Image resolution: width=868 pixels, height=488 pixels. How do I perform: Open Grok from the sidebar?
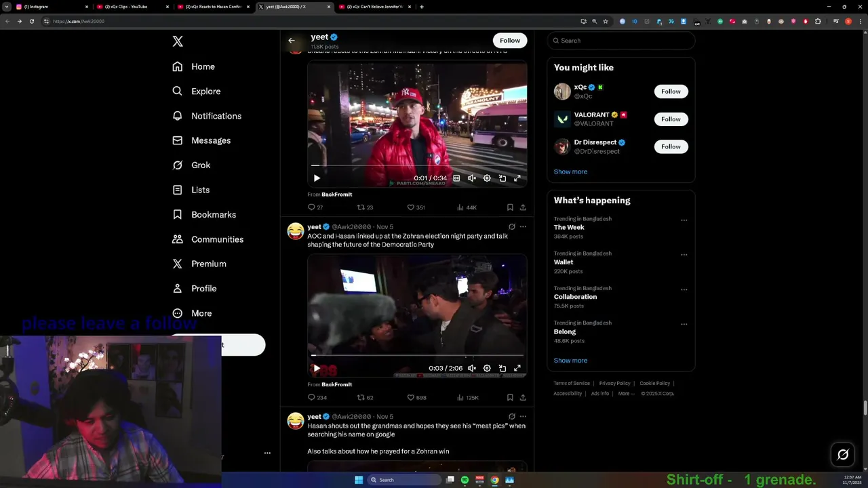(191, 165)
